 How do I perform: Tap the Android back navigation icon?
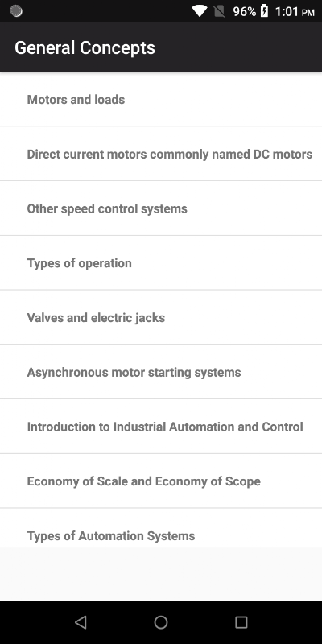80,622
